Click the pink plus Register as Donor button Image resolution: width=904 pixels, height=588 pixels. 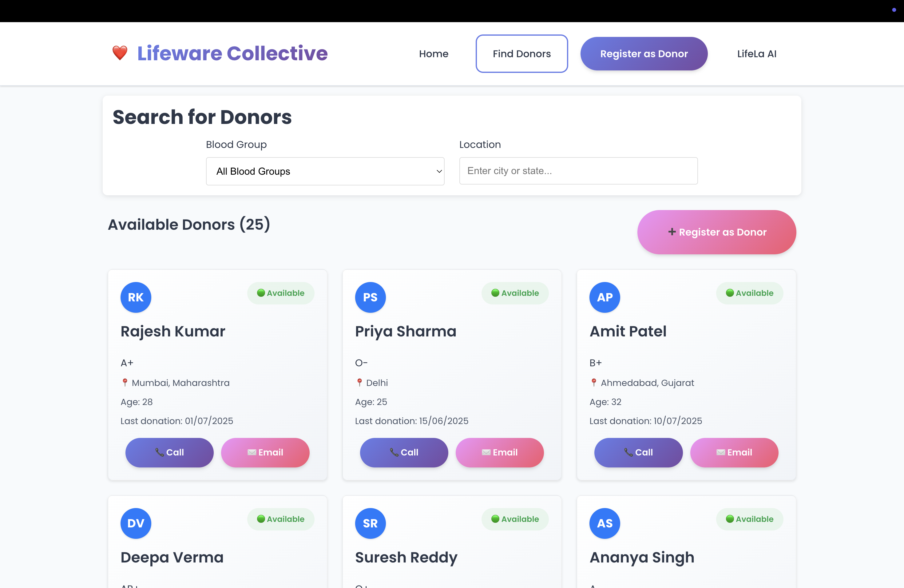(717, 232)
